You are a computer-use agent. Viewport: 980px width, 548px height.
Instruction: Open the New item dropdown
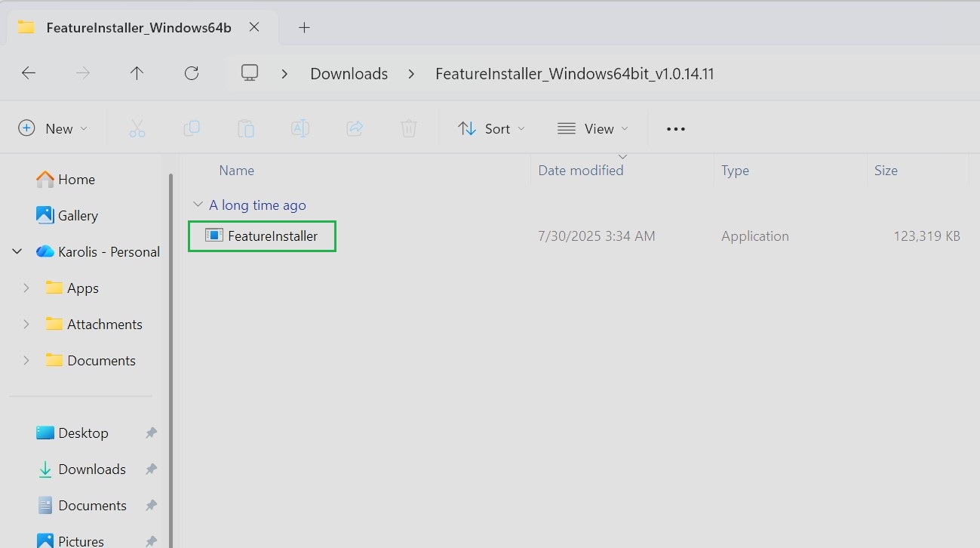[53, 129]
